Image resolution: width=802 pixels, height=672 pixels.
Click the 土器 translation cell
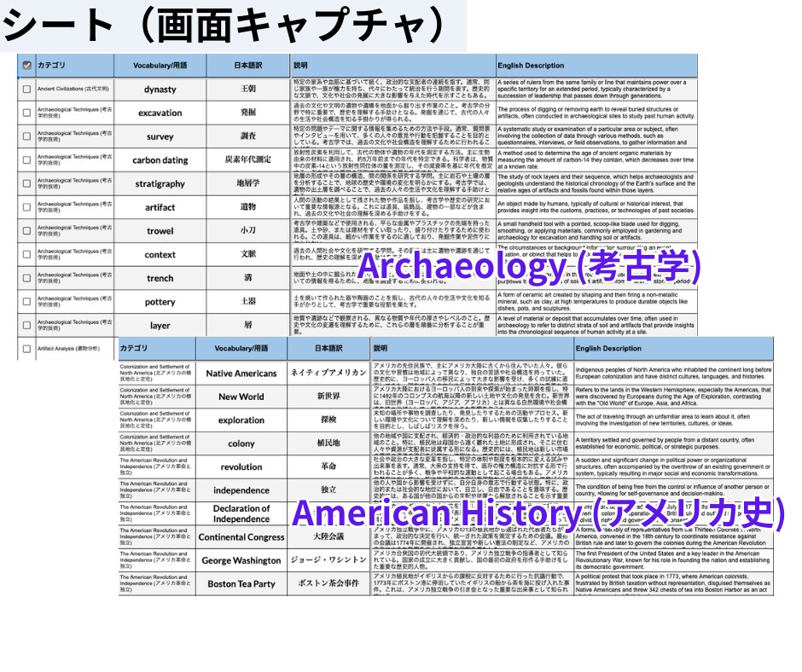[248, 301]
